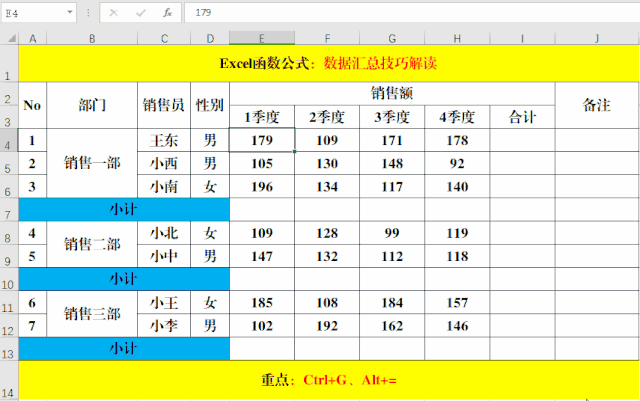Select column A header
This screenshot has width=640, height=401.
33,38
